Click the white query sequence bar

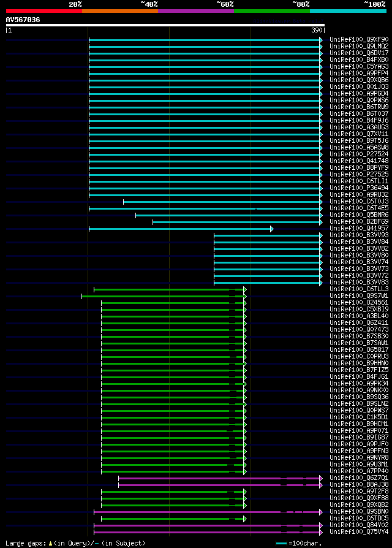165,25
